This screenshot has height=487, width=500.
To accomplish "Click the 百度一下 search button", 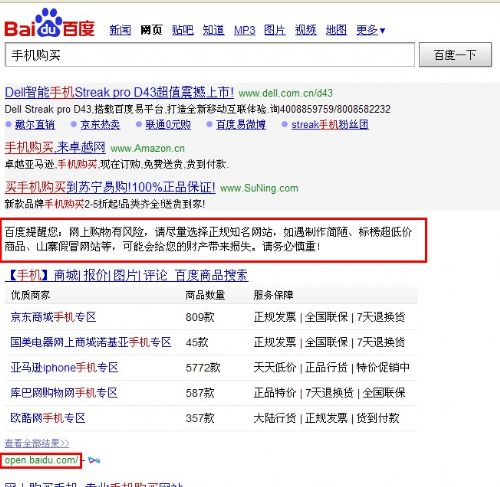I will click(x=455, y=55).
